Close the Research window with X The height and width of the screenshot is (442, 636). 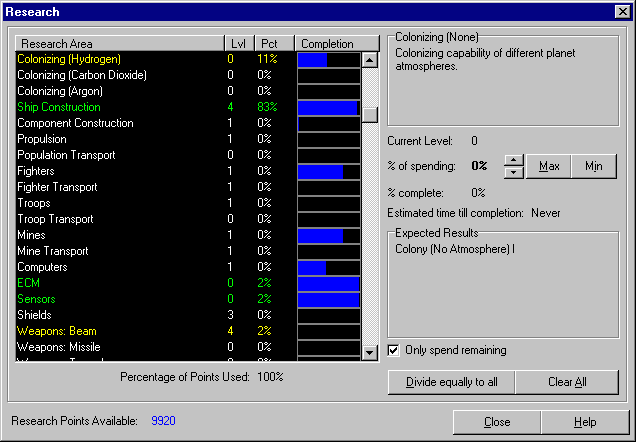pyautogui.click(x=622, y=11)
